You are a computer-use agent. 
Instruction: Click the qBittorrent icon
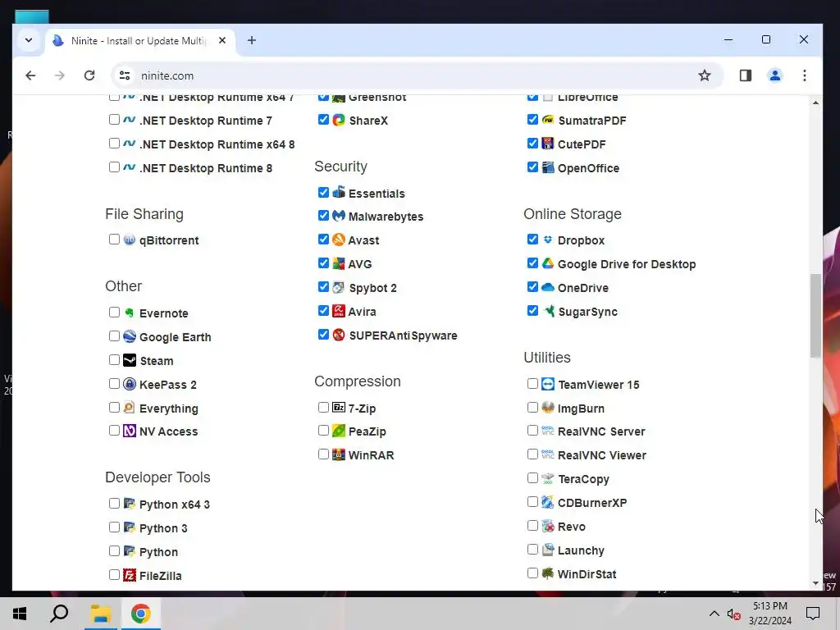point(130,240)
